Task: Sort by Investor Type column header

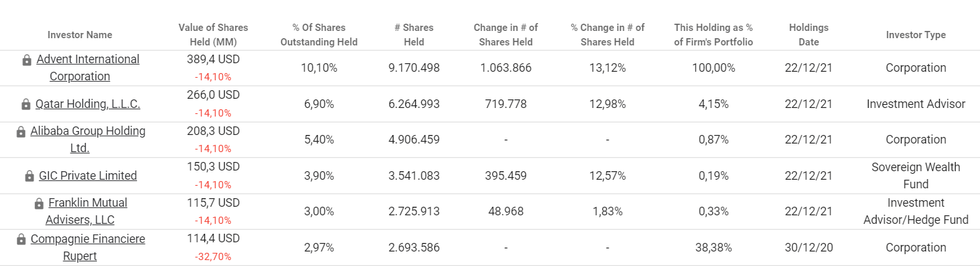Action: (915, 35)
